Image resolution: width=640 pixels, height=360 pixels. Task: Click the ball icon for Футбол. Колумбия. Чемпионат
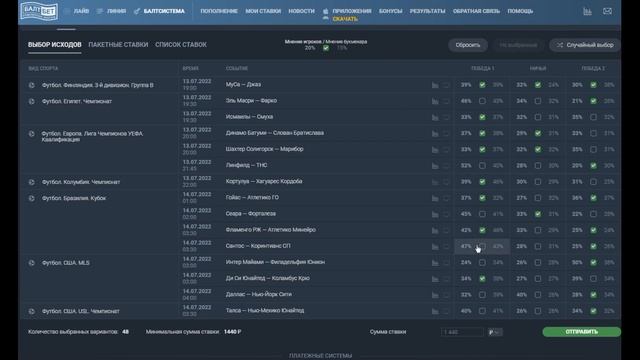click(31, 182)
